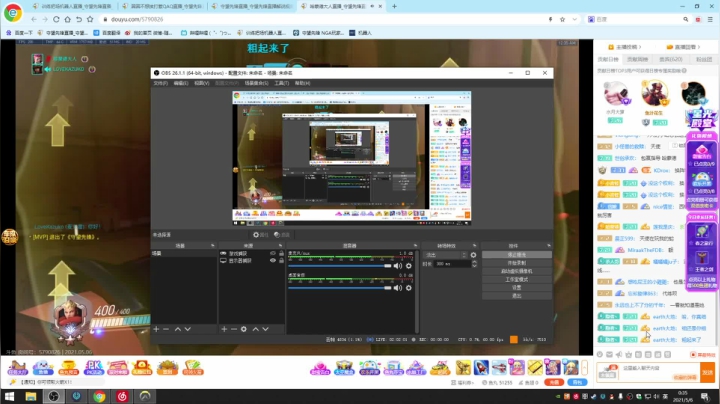Click the OBS 退出 exit button
720x404 pixels.
point(517,296)
